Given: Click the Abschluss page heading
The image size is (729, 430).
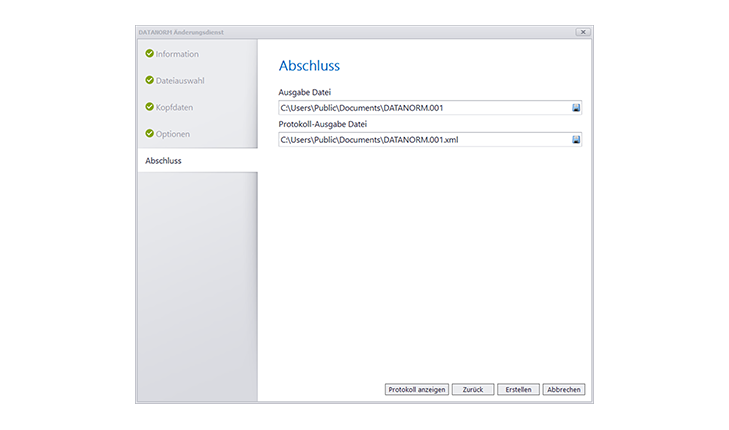Looking at the screenshot, I should (309, 66).
